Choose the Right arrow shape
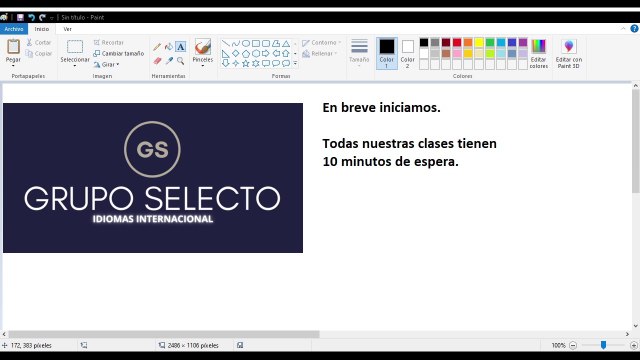 (266, 53)
